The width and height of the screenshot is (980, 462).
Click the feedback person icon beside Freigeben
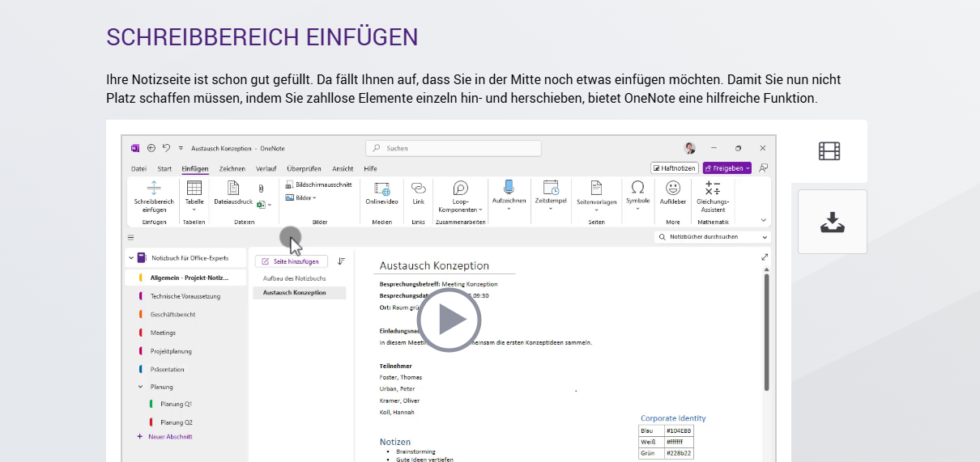click(763, 168)
